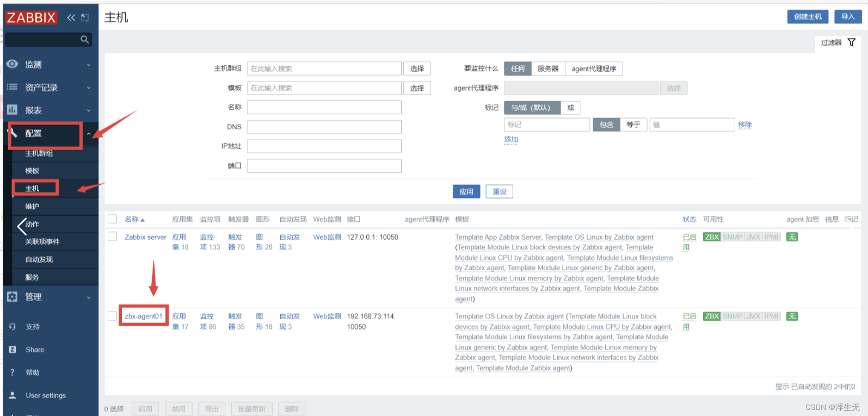
Task: Open 关联项事件 submenu item
Action: pos(42,241)
